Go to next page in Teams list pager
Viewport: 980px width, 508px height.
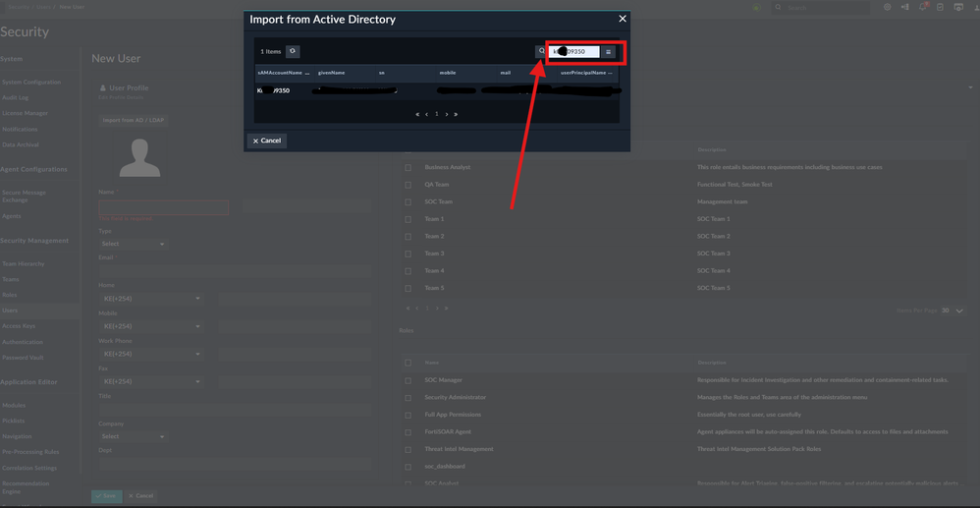tap(437, 309)
